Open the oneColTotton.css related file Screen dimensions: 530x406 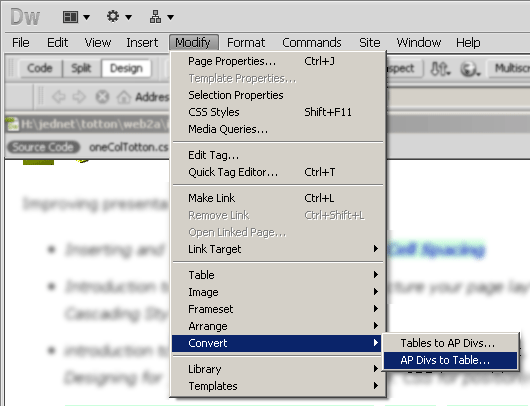[128, 147]
